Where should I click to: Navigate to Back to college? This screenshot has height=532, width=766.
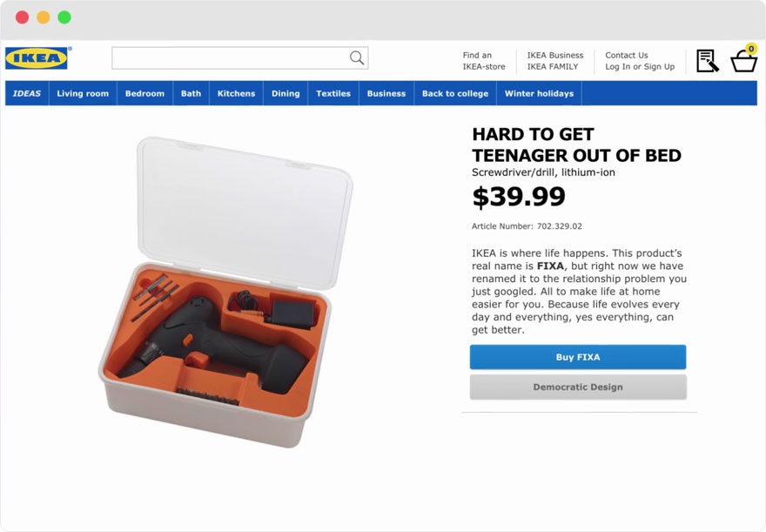pos(455,93)
